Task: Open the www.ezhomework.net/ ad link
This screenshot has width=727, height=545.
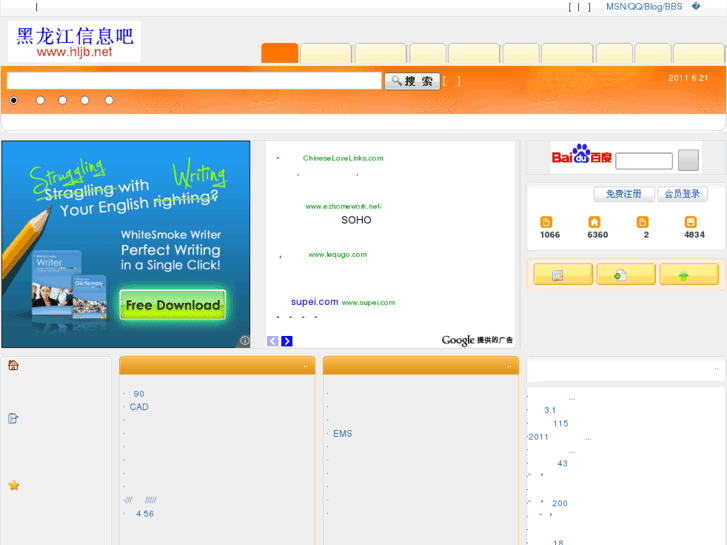Action: [344, 206]
